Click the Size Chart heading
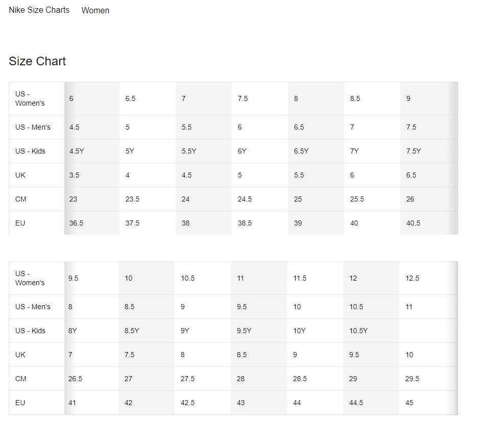The width and height of the screenshot is (482, 448). (37, 61)
